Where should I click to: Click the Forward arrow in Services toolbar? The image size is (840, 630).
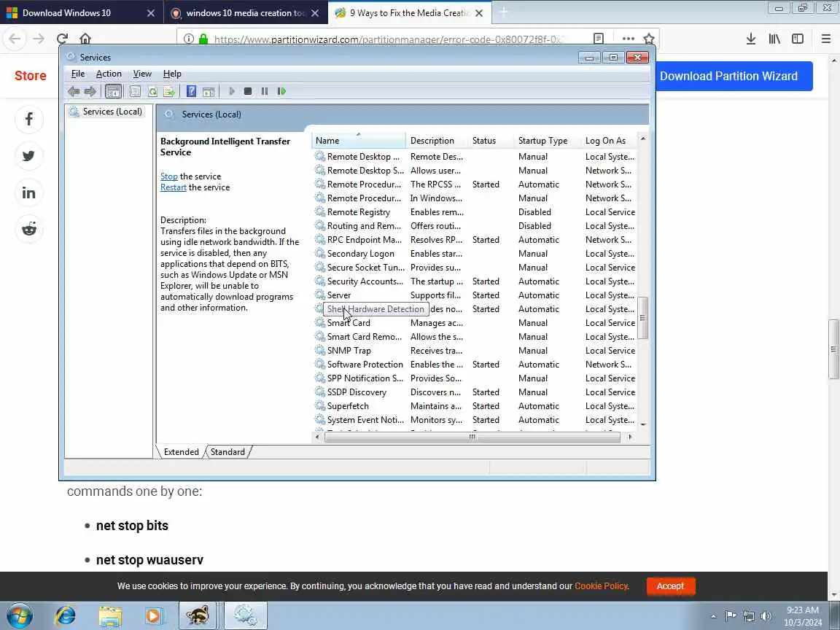[90, 92]
